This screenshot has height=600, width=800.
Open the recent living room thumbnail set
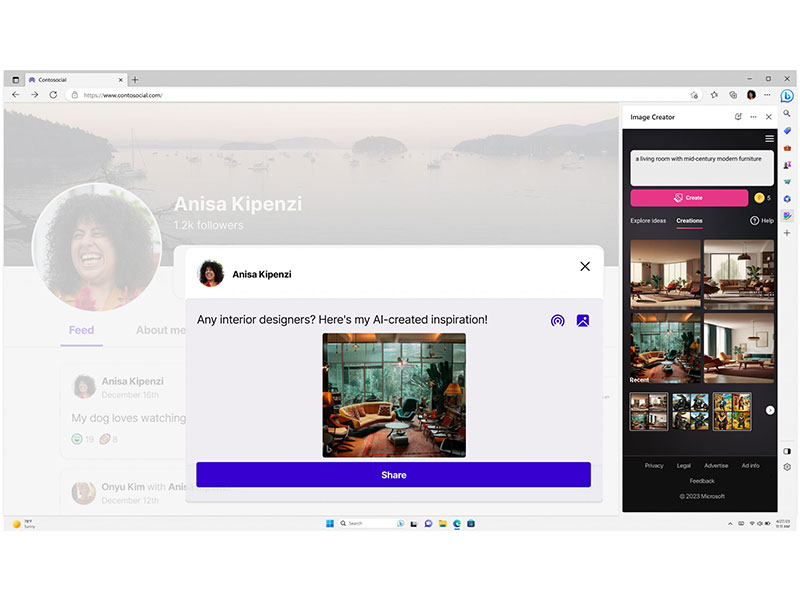[648, 411]
